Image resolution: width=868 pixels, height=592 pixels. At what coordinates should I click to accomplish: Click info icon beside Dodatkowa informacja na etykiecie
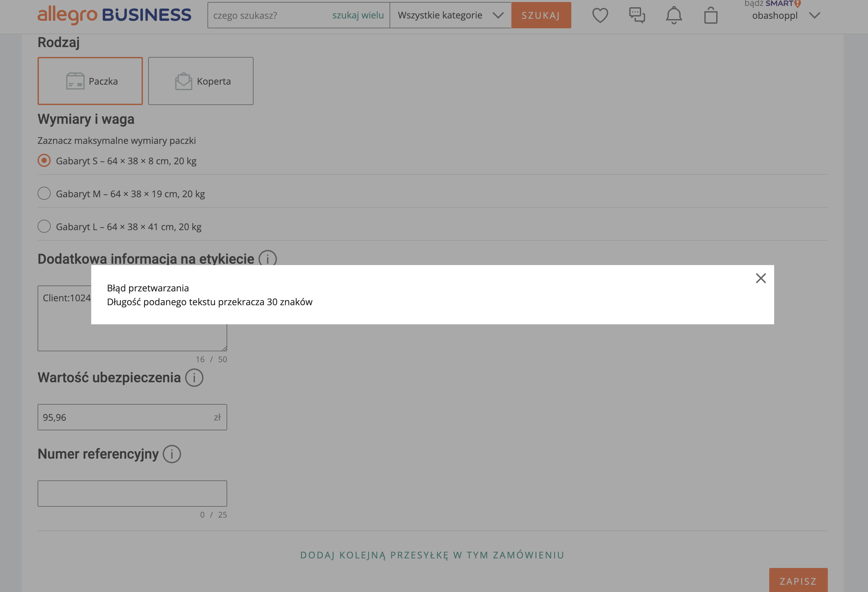(267, 258)
